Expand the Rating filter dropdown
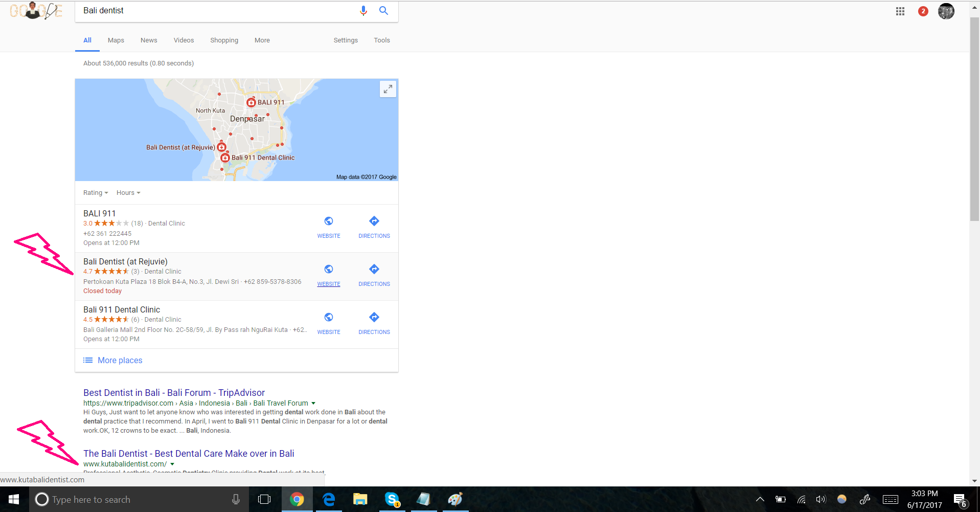Viewport: 980px width, 512px height. [x=96, y=193]
